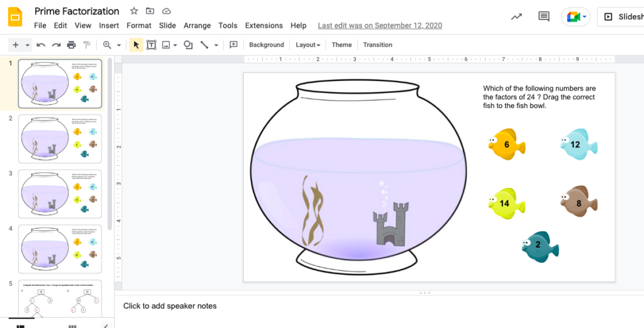
Task: Choose the Shape tool icon
Action: (188, 45)
